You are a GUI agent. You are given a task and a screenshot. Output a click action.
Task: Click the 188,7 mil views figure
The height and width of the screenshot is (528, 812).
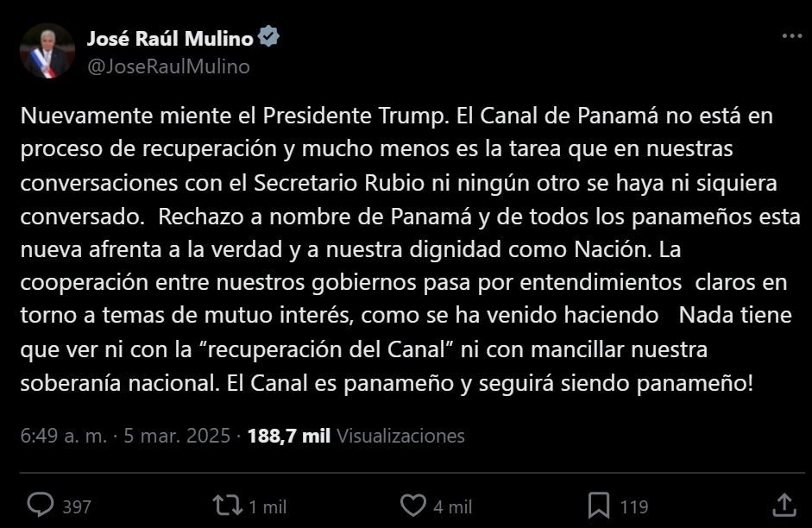coord(288,436)
